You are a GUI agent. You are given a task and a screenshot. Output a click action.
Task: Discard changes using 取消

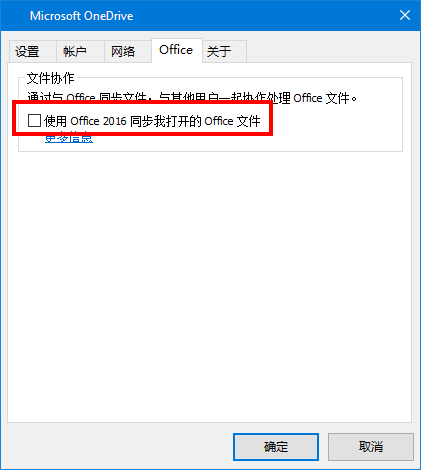[x=371, y=447]
